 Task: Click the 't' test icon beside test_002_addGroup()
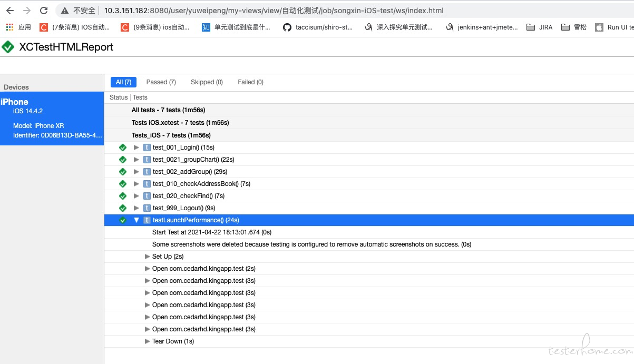pyautogui.click(x=147, y=172)
